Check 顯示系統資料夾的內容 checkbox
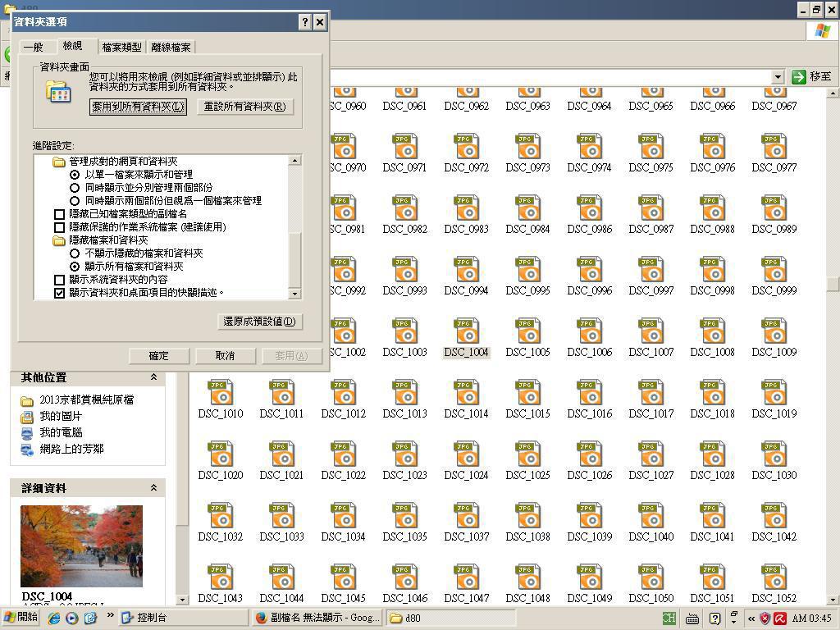Viewport: 840px width, 630px height. coord(59,280)
